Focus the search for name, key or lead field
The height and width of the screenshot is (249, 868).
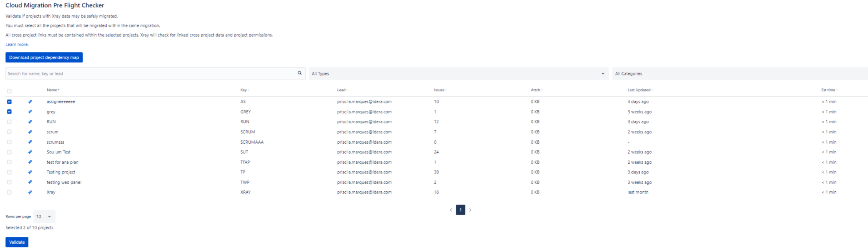(x=155, y=73)
